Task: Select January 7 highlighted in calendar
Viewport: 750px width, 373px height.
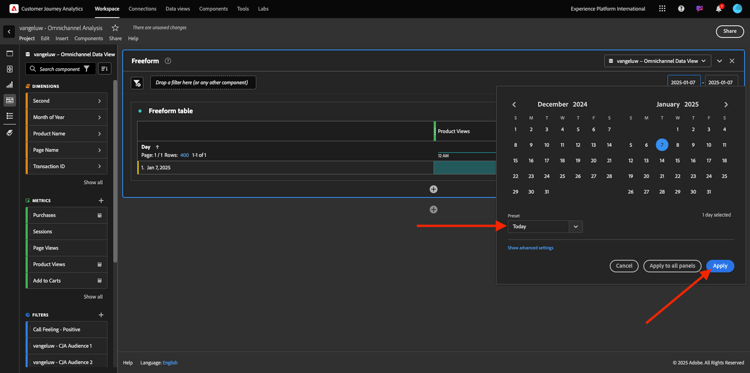Action: (662, 145)
